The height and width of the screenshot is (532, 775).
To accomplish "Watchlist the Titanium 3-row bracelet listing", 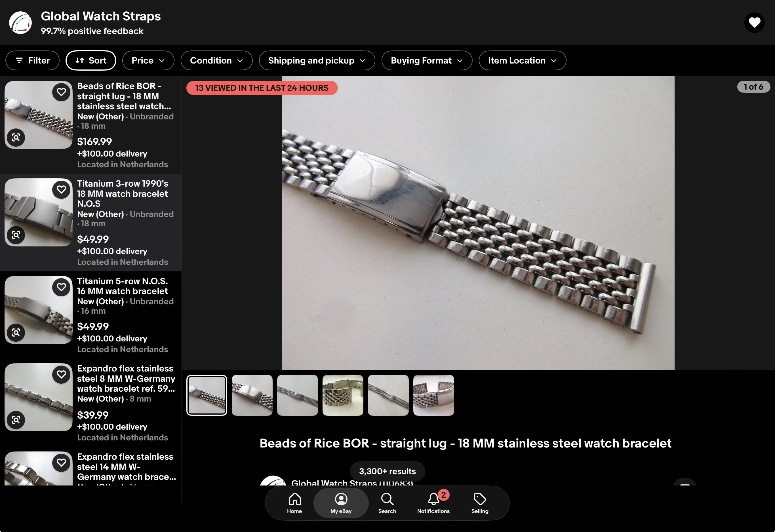I will pos(61,190).
